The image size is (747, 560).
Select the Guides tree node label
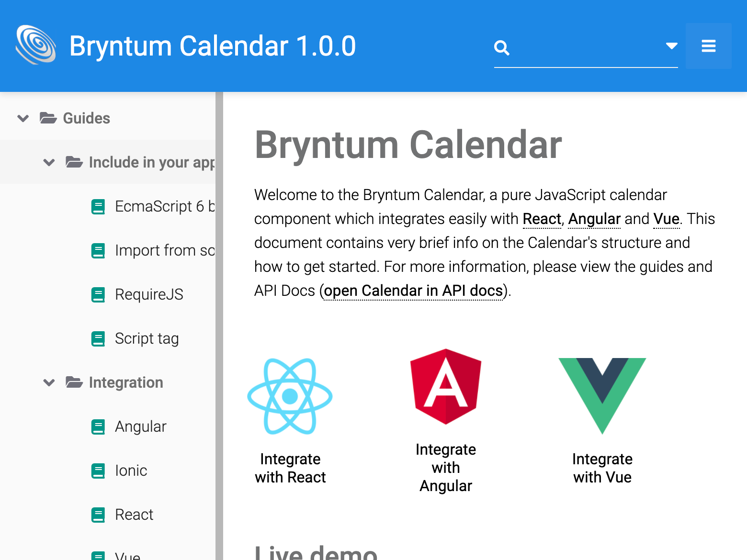pyautogui.click(x=87, y=118)
